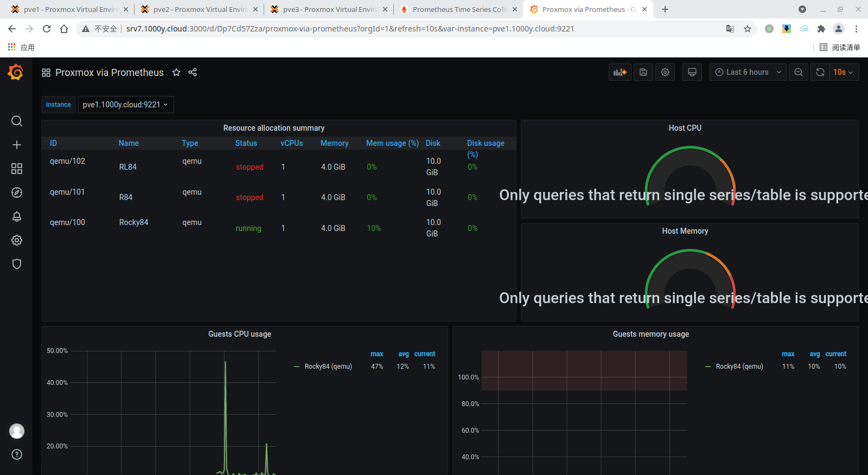Screen dimensions: 868x475
Task: Click the Rocky84 green legend color line
Action: 297,367
